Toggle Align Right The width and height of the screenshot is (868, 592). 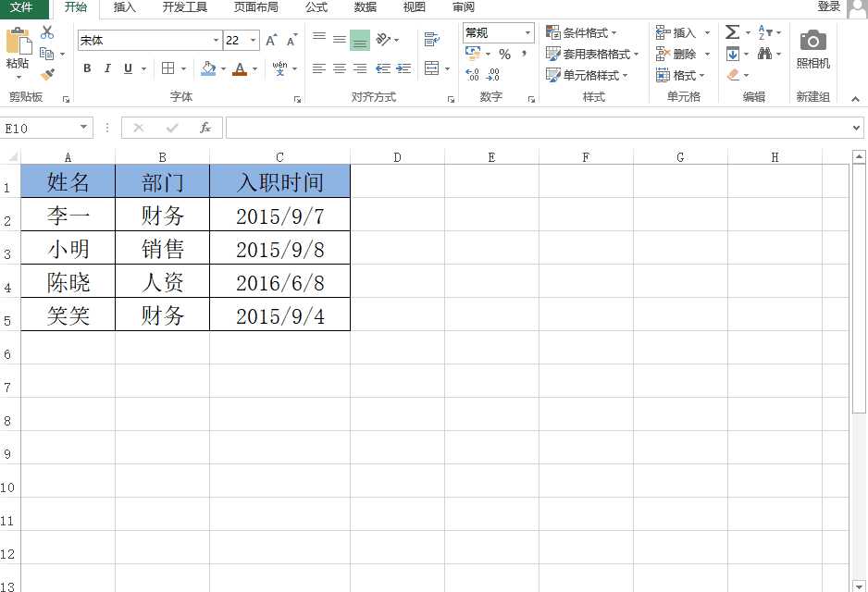click(360, 68)
